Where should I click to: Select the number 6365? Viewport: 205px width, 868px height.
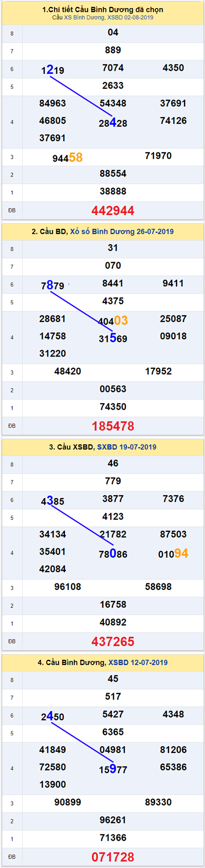(x=113, y=732)
